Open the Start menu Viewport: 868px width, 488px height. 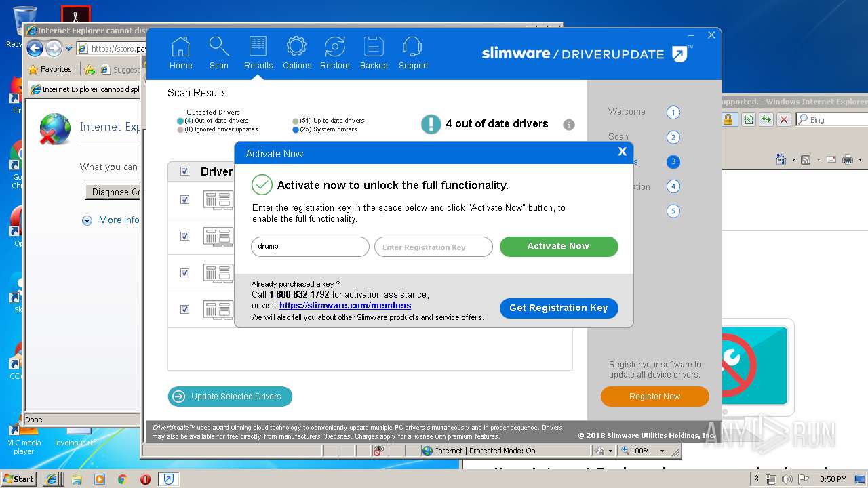[18, 479]
